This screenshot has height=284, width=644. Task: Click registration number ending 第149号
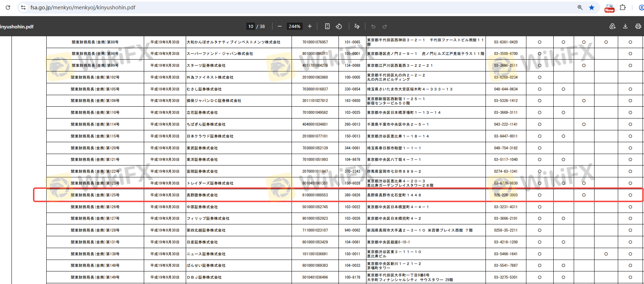[95, 277]
